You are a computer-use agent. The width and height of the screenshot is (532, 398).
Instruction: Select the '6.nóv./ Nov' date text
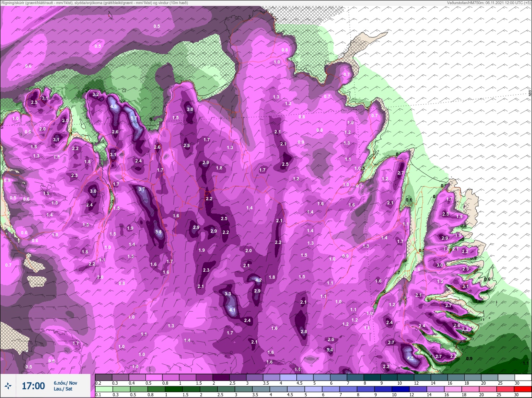(65, 383)
